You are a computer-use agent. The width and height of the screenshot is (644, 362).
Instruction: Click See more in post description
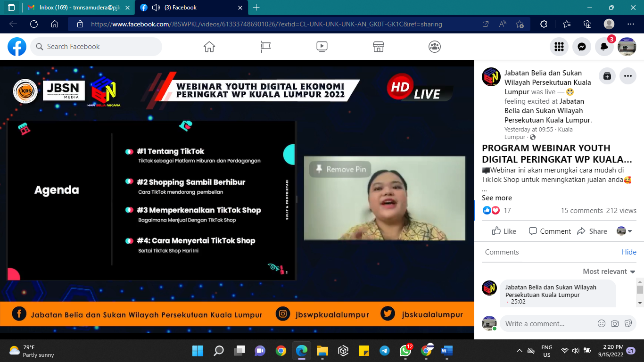496,198
